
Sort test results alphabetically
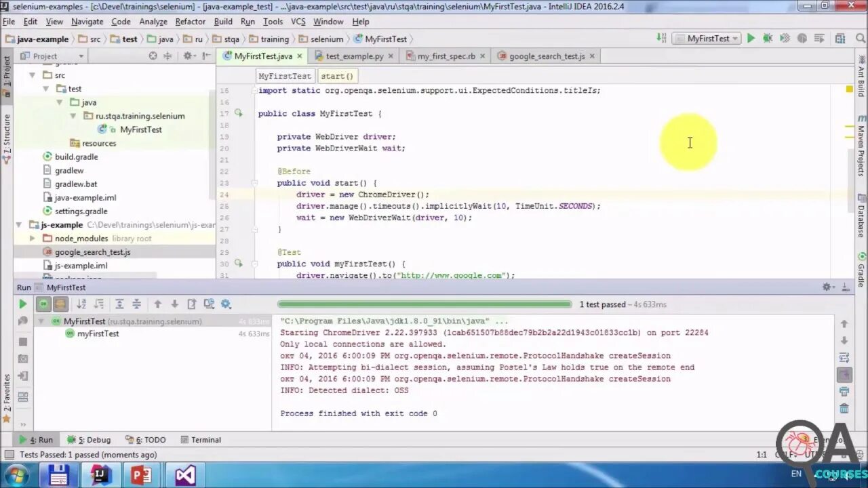81,304
